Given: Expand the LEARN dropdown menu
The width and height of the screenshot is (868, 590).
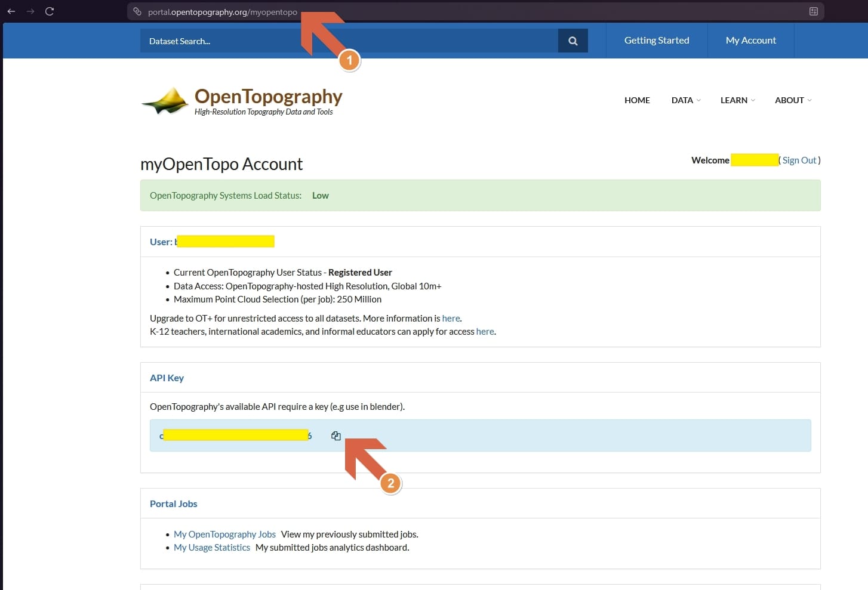Looking at the screenshot, I should [737, 100].
